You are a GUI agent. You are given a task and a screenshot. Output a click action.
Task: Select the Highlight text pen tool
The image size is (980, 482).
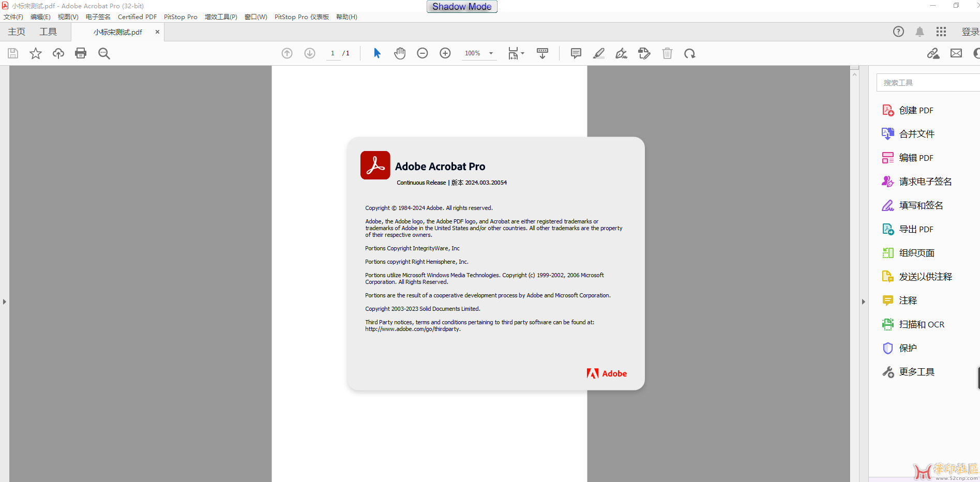[599, 53]
